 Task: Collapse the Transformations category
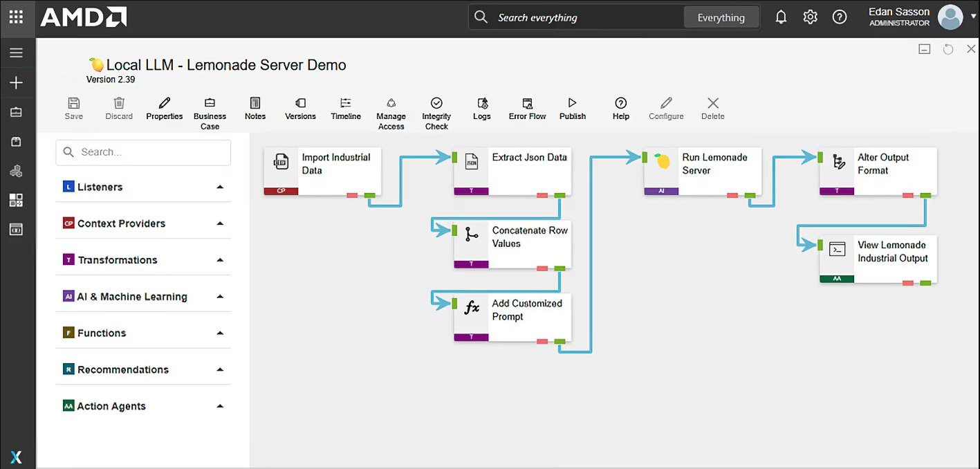coord(220,260)
